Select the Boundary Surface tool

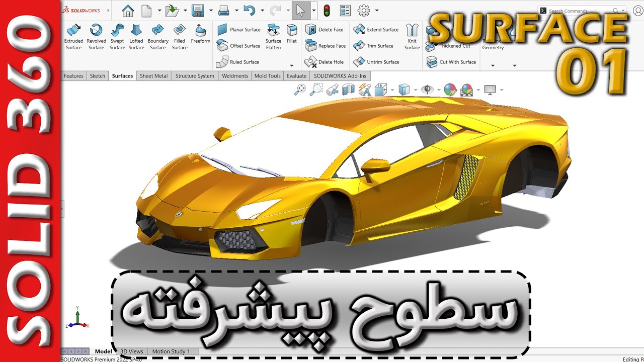point(158,37)
